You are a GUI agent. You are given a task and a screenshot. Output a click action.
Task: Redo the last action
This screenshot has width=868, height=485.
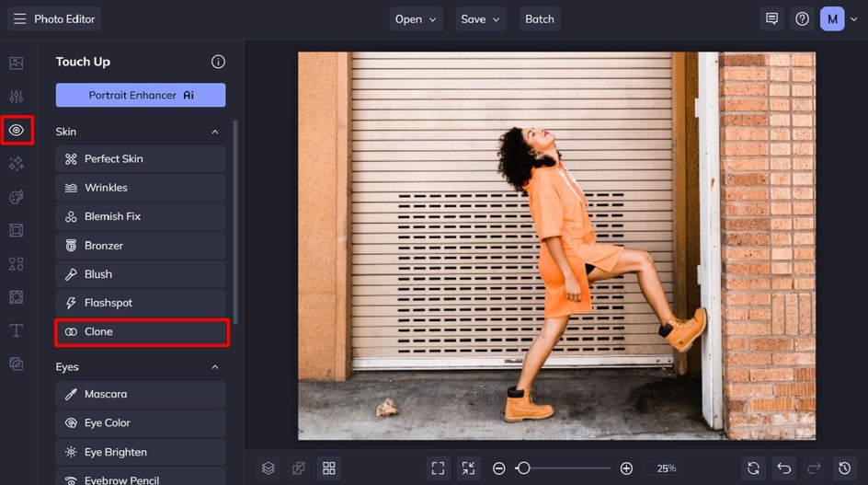click(x=814, y=468)
